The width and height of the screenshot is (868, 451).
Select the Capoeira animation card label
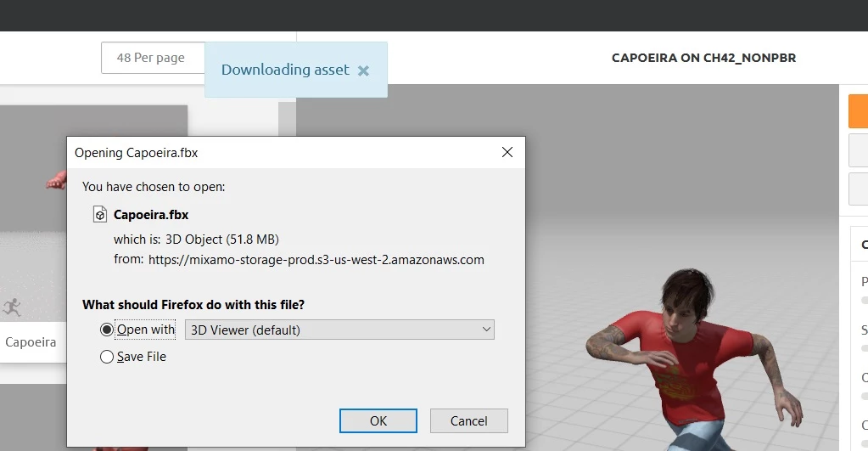[x=31, y=342]
